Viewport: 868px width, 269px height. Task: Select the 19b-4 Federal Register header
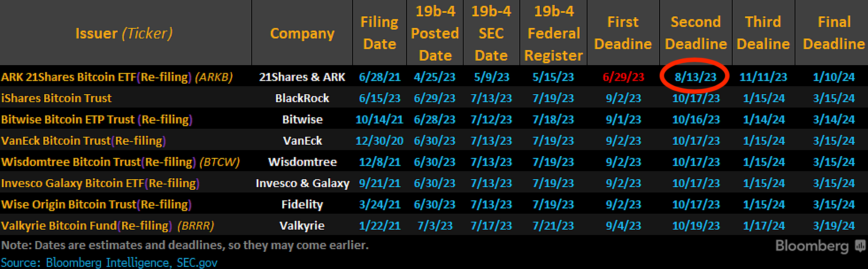[x=553, y=33]
